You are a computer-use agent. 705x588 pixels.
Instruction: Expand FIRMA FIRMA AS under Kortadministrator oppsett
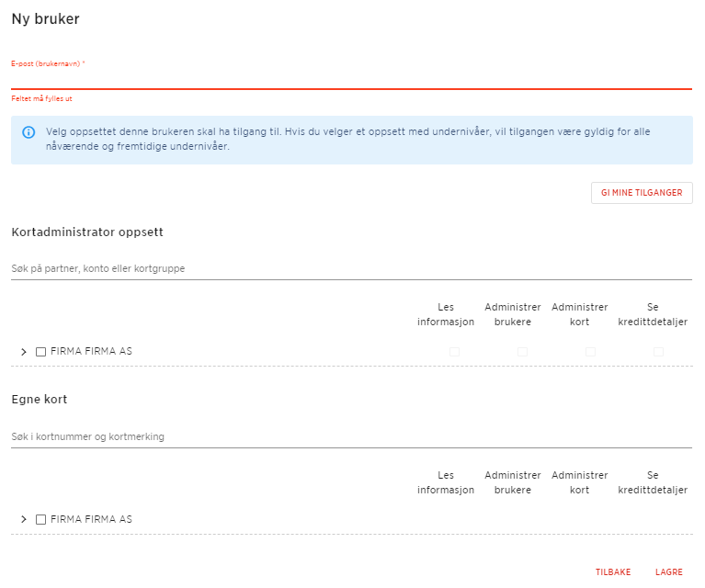coord(24,352)
